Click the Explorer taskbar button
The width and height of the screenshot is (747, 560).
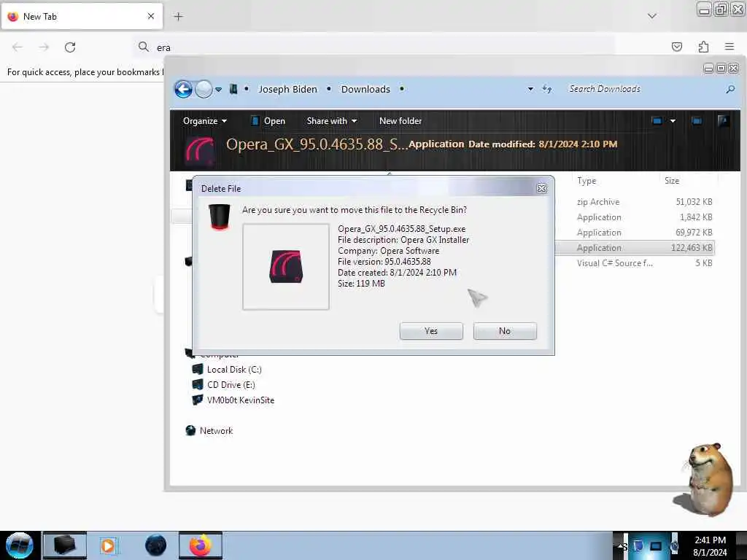[x=65, y=545]
